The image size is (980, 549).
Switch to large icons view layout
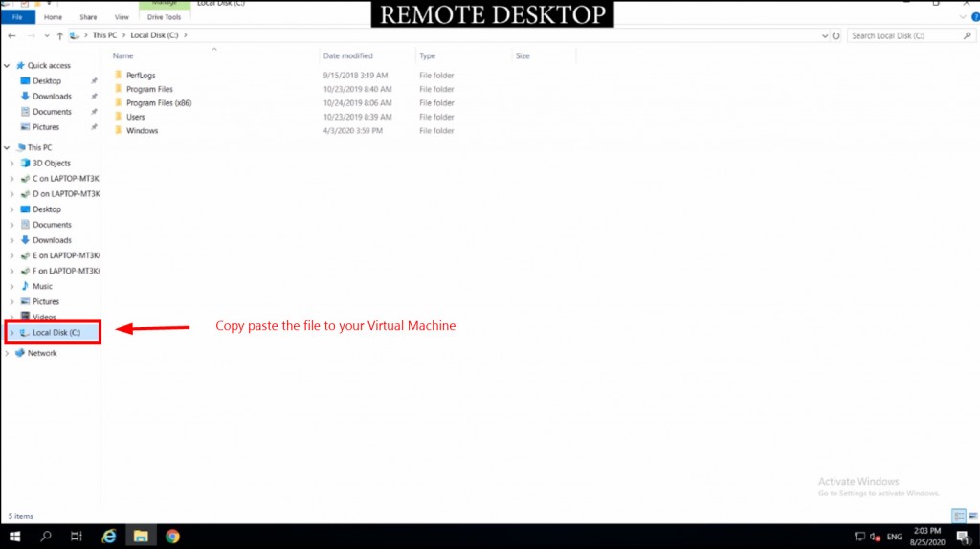pos(973,516)
